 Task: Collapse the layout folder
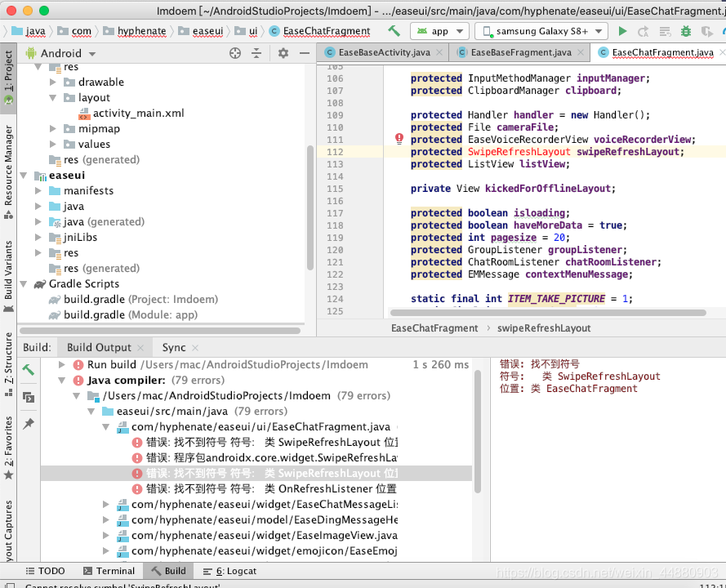pyautogui.click(x=53, y=98)
